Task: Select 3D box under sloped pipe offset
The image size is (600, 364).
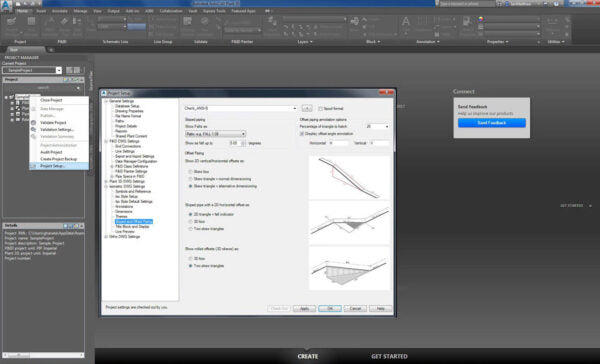Action: click(x=190, y=222)
